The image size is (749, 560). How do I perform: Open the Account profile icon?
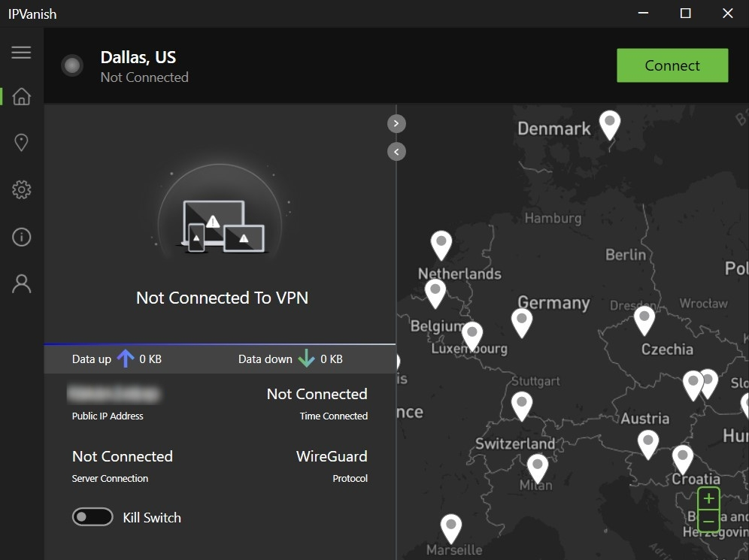22,283
